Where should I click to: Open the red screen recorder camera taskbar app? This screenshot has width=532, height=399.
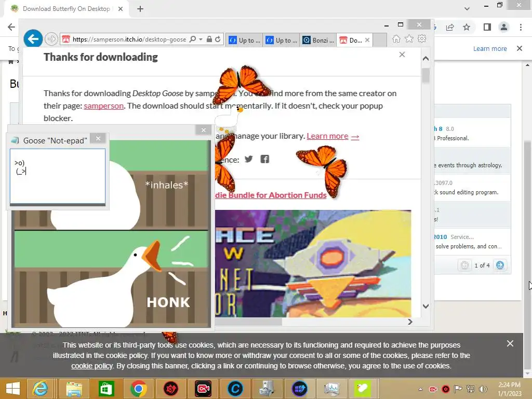(x=203, y=389)
